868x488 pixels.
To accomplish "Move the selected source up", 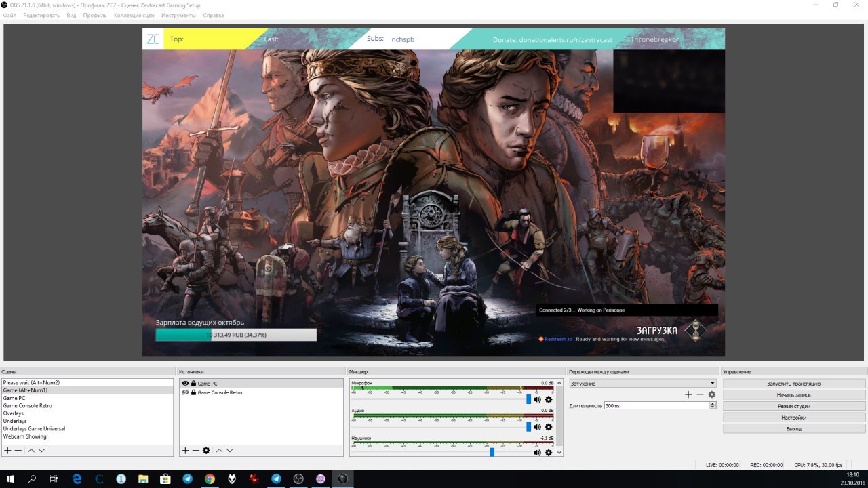I will pyautogui.click(x=219, y=451).
